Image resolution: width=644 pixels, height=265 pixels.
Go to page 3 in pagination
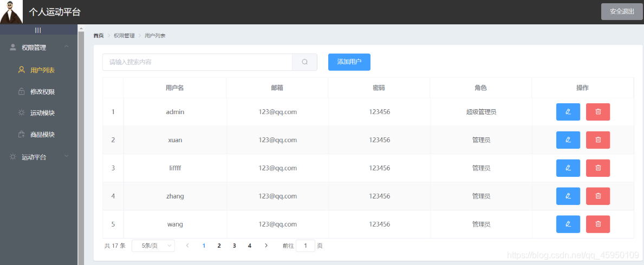pos(234,246)
